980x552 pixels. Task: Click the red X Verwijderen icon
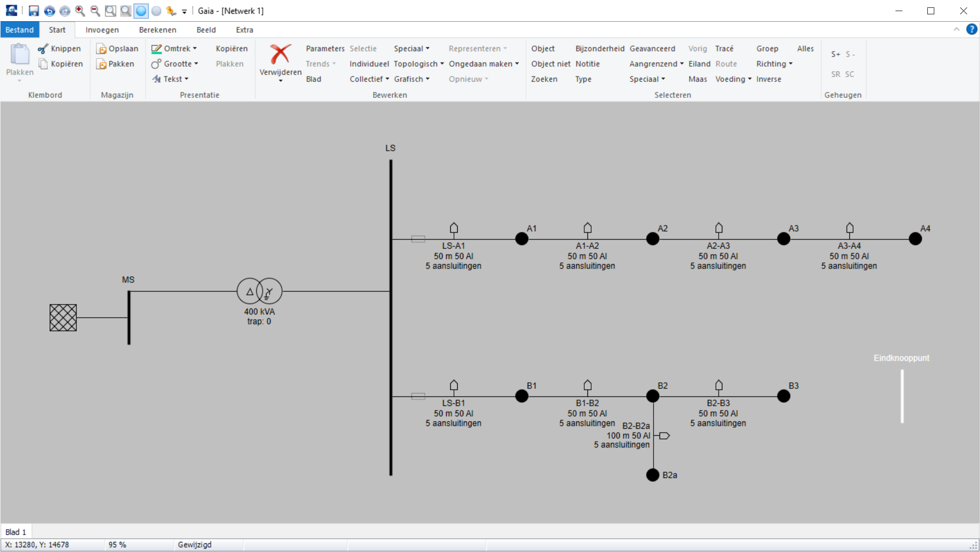click(x=280, y=55)
